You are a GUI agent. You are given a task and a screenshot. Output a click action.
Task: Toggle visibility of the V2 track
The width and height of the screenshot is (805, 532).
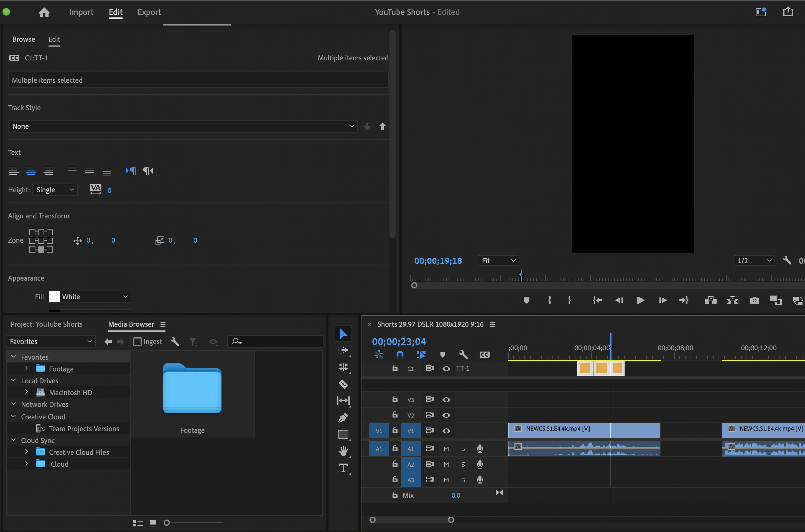[446, 415]
